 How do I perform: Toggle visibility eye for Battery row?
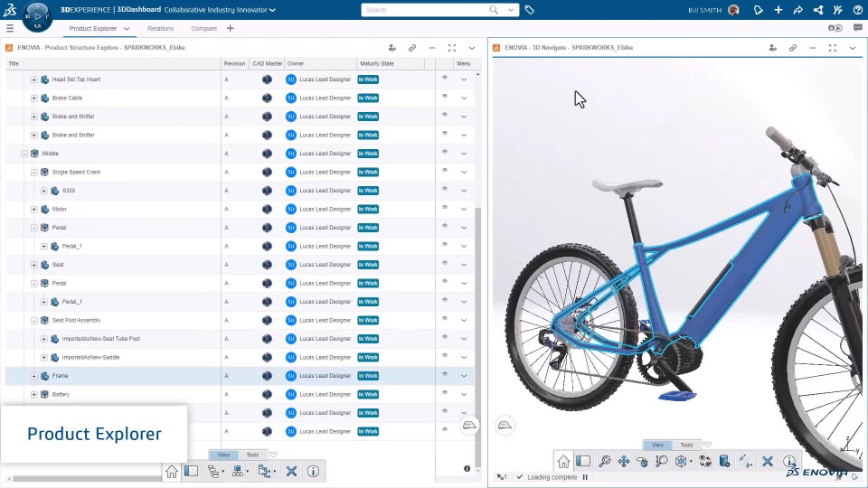445,393
